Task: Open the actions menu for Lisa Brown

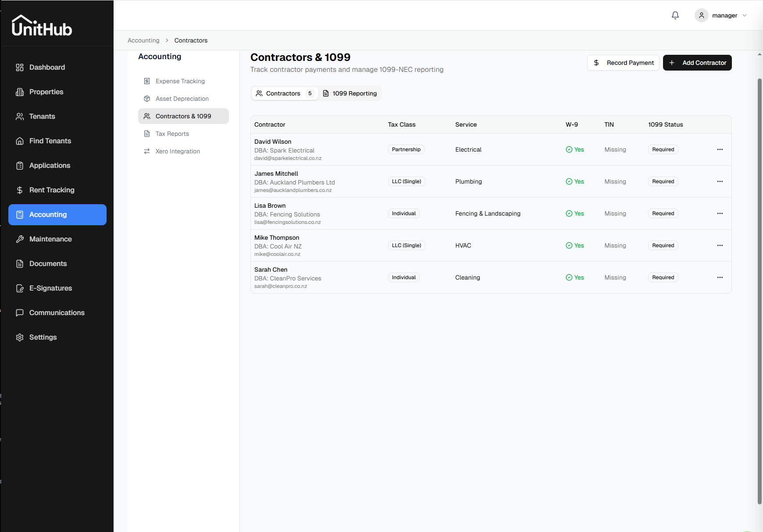Action: pos(720,213)
